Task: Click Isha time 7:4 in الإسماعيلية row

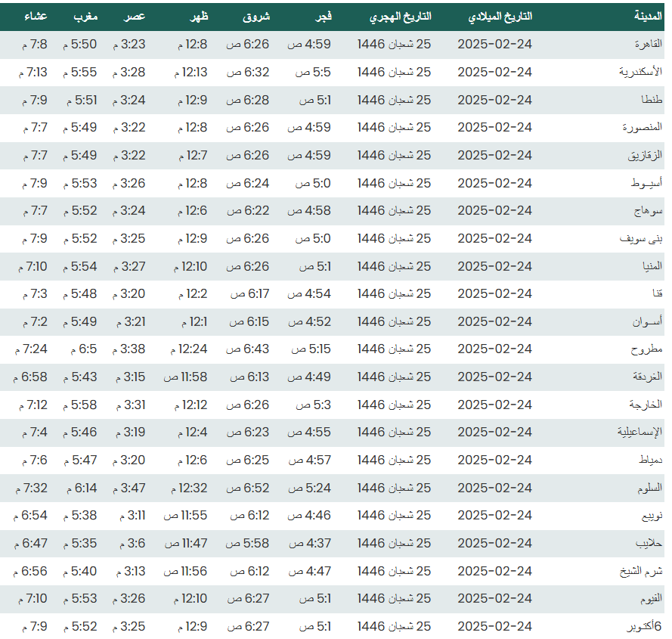Action: tap(34, 432)
